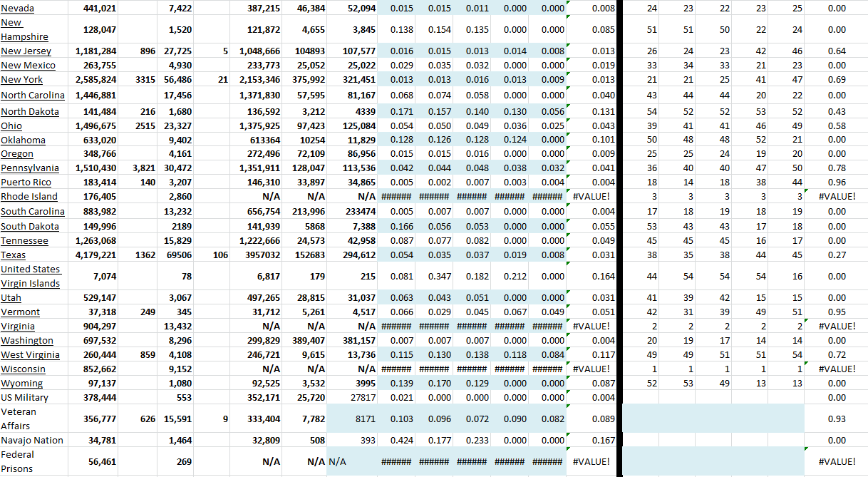This screenshot has width=868, height=477.
Task: Open the North Dakota hyperlink
Action: tap(30, 112)
